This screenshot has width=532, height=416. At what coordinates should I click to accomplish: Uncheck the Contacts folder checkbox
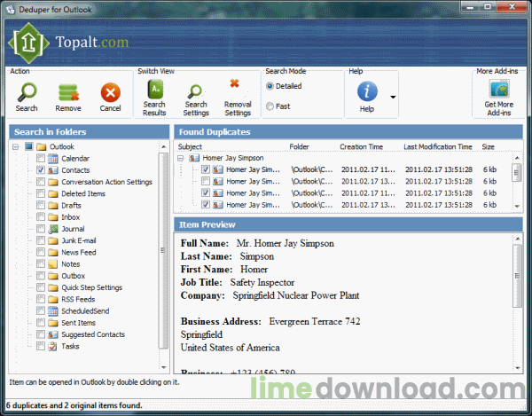(x=41, y=170)
